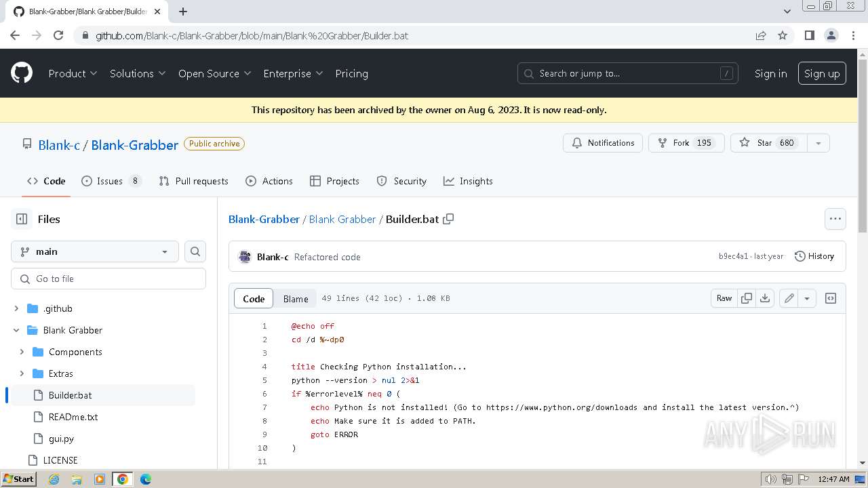Open the Actions tab
This screenshot has height=488, width=868.
[269, 181]
